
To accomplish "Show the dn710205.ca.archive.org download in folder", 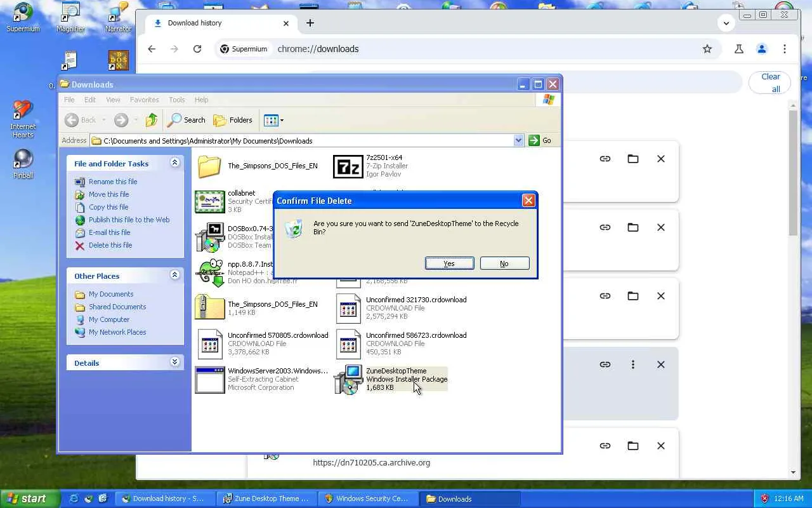I will (633, 446).
